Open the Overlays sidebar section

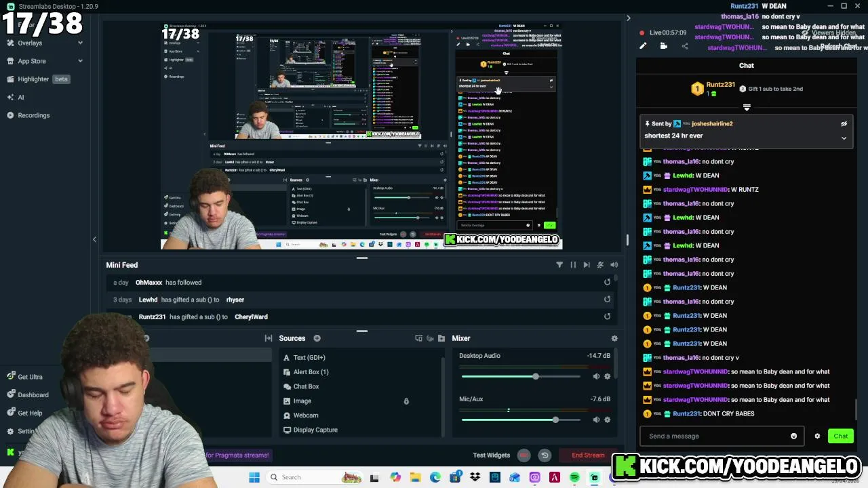pyautogui.click(x=30, y=43)
